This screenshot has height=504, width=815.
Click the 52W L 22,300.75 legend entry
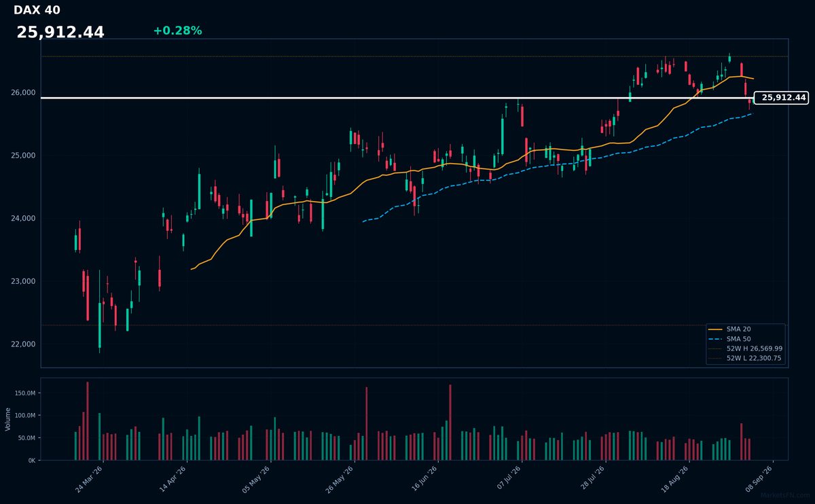point(744,358)
